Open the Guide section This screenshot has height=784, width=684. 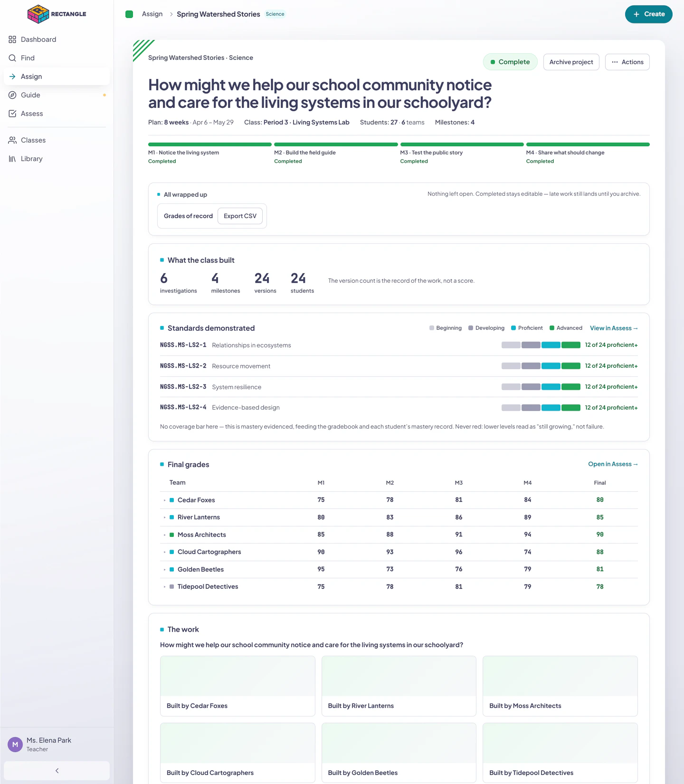[x=57, y=95]
